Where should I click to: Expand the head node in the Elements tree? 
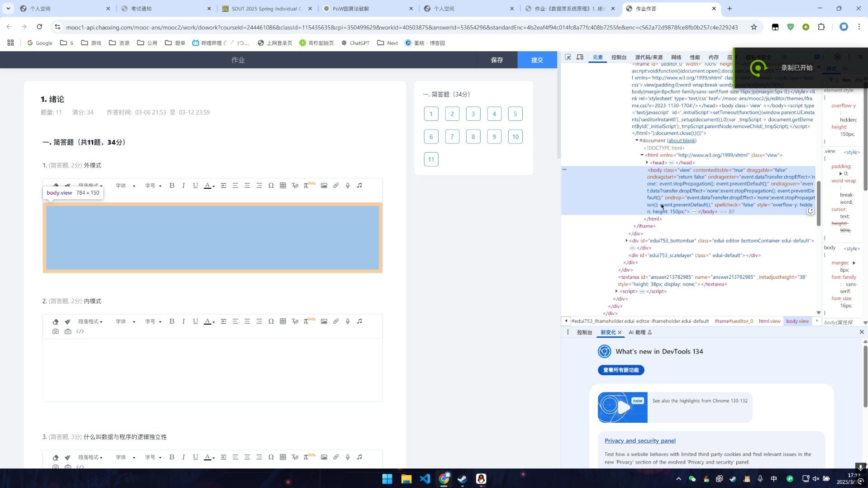coord(647,163)
